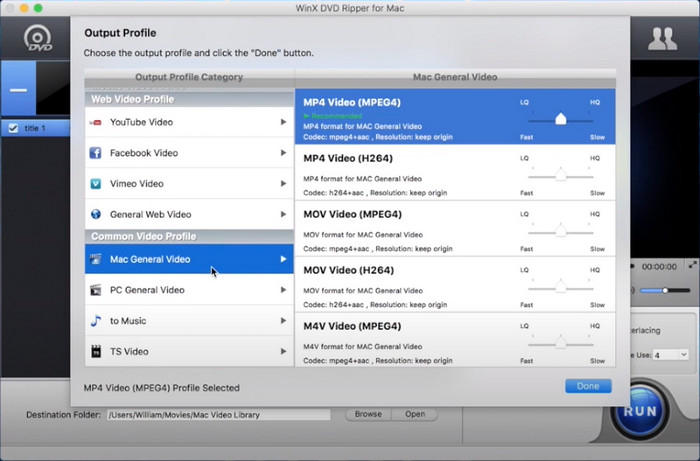Select to Music category

pos(189,321)
